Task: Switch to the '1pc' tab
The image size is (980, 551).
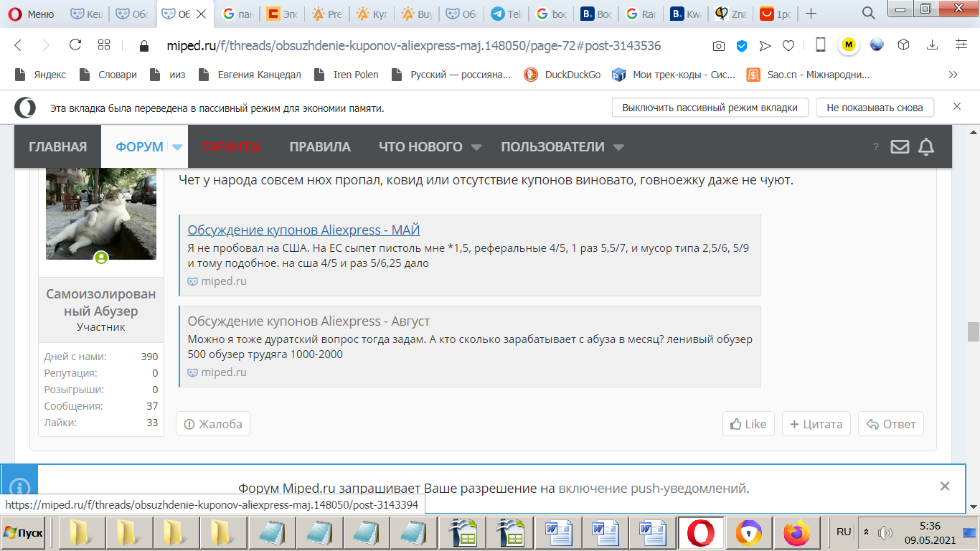Action: point(776,14)
